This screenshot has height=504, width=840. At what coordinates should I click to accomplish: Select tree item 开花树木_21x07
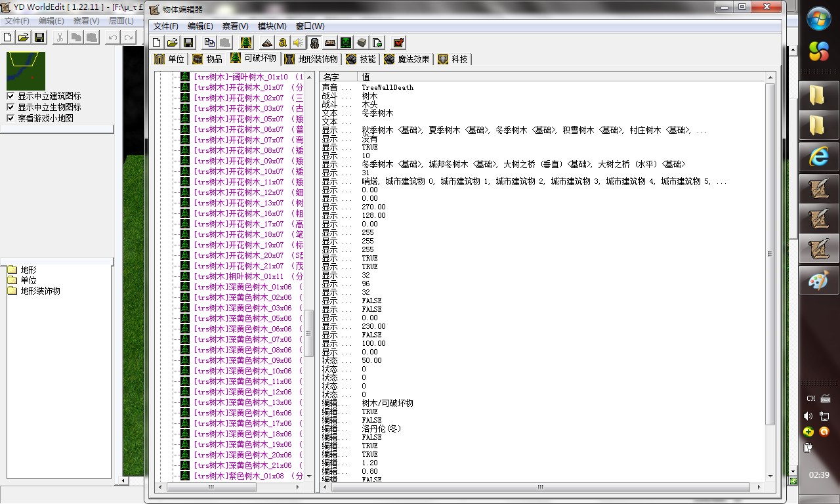click(248, 266)
